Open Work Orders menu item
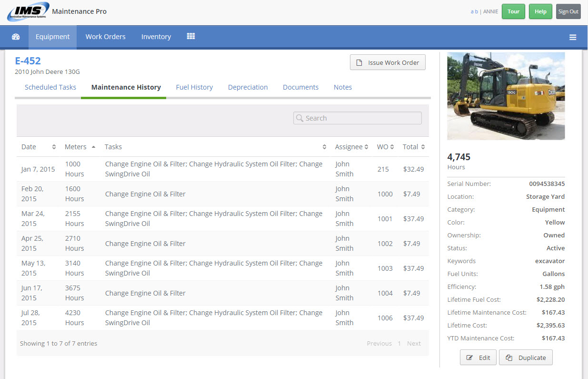Image resolution: width=588 pixels, height=379 pixels. 105,37
